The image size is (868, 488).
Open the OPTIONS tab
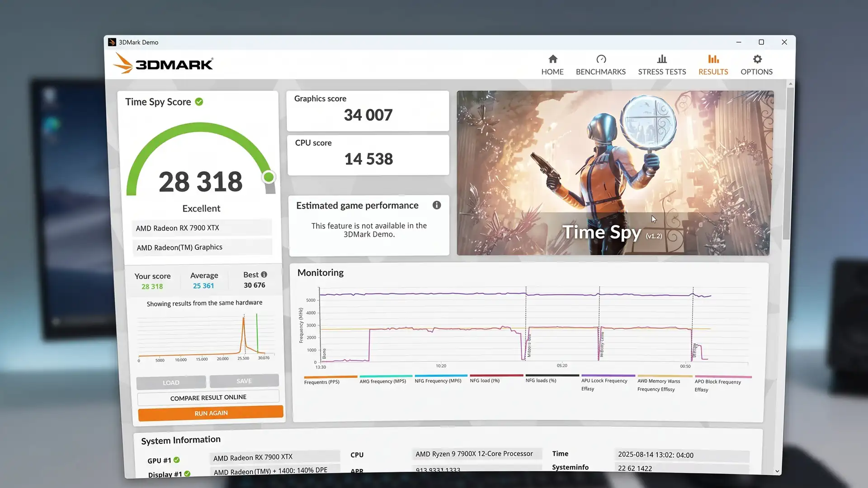click(757, 65)
